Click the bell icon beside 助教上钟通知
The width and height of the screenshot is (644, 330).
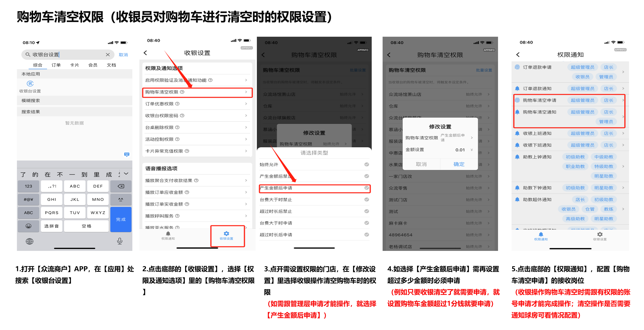tap(517, 157)
